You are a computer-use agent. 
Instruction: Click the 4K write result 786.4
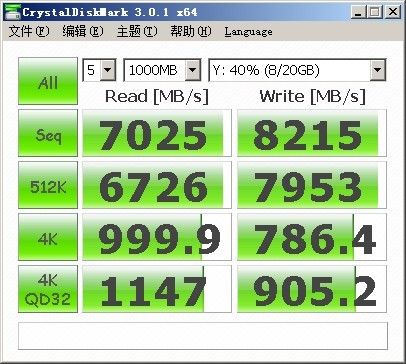coord(312,237)
